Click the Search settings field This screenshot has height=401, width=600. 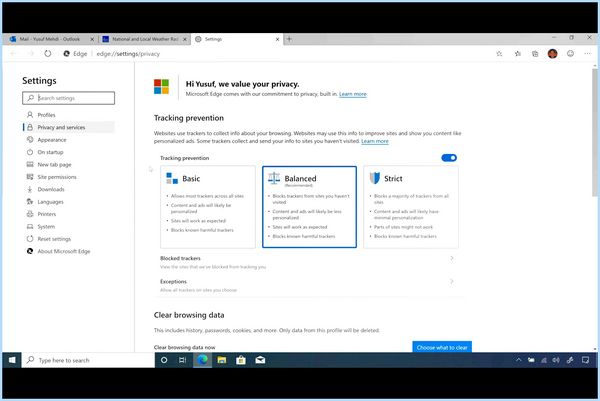[68, 98]
